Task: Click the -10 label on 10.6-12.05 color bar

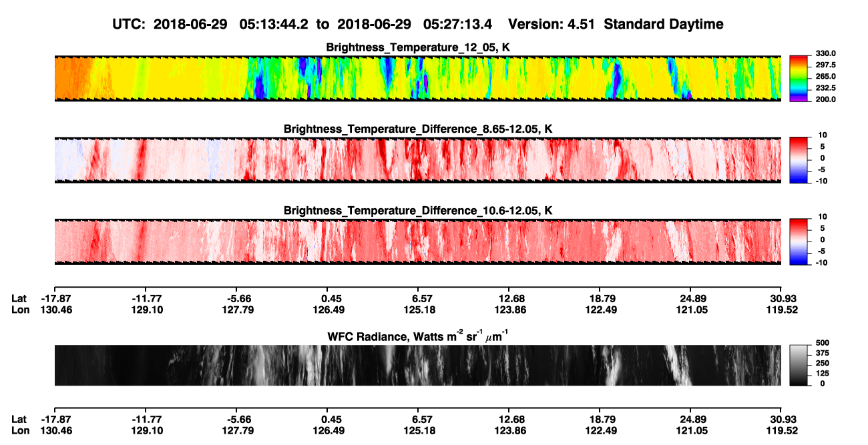Action: [x=821, y=263]
